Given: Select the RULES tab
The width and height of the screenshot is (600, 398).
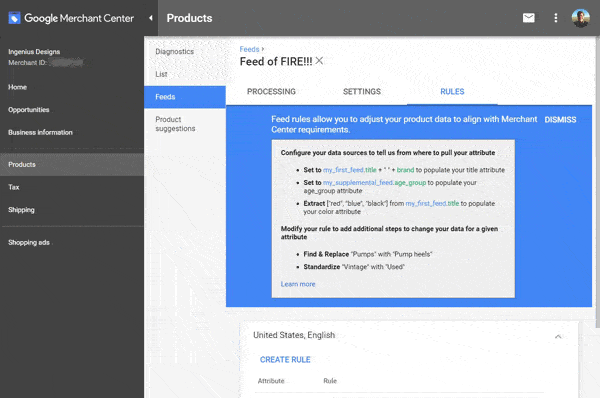Looking at the screenshot, I should coord(452,91).
